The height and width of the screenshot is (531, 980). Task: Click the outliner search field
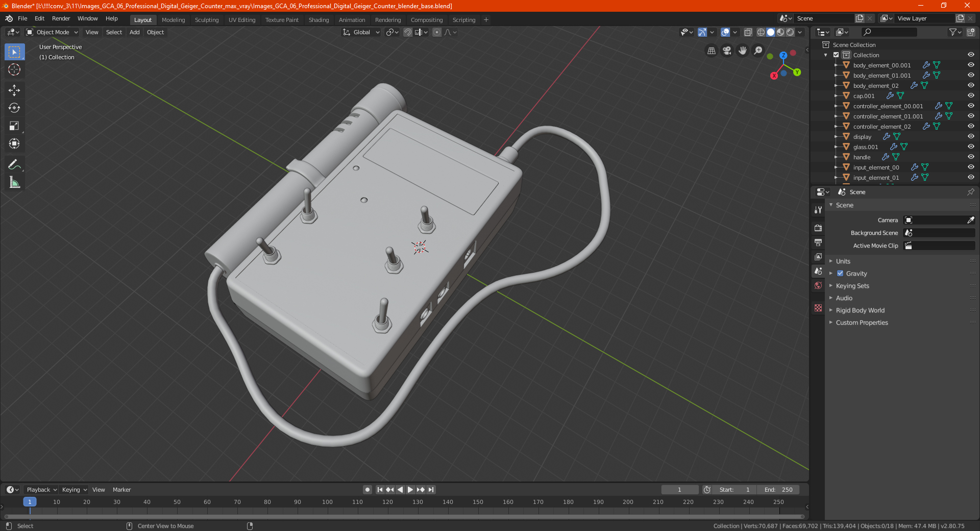click(x=889, y=32)
